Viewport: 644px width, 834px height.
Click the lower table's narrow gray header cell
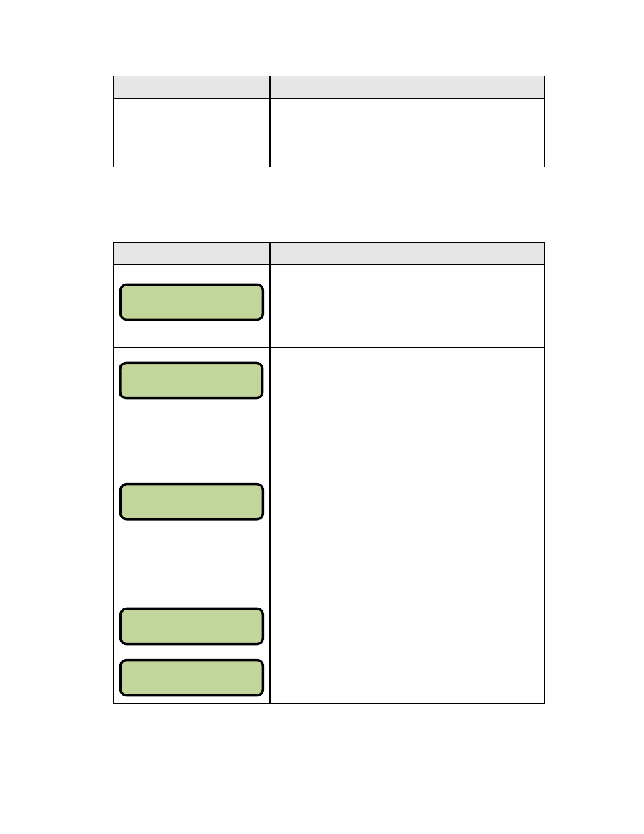coord(192,254)
